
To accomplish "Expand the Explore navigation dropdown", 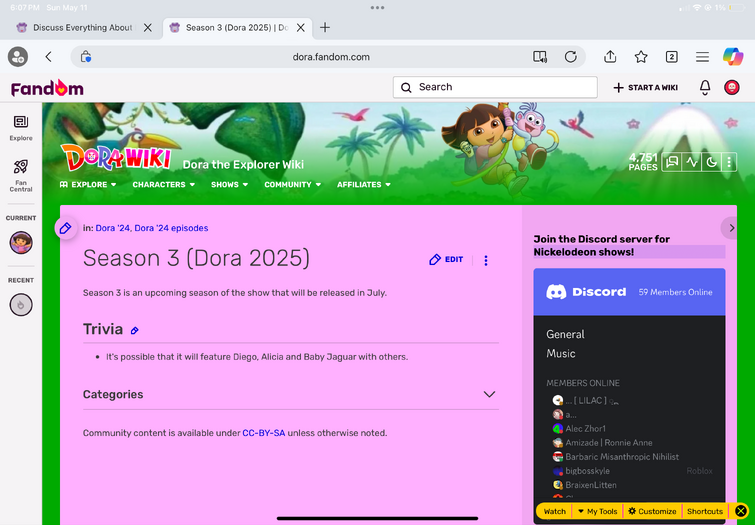I will click(88, 184).
